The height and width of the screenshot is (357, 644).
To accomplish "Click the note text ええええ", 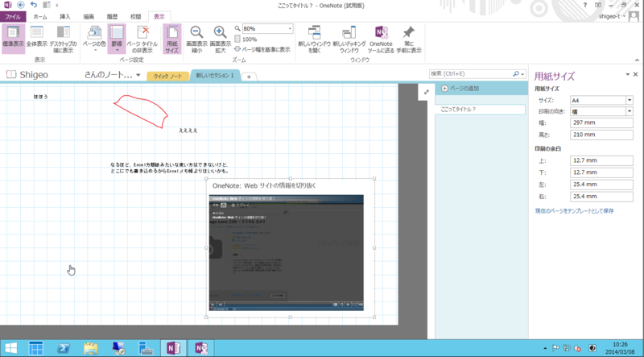I will pyautogui.click(x=188, y=131).
